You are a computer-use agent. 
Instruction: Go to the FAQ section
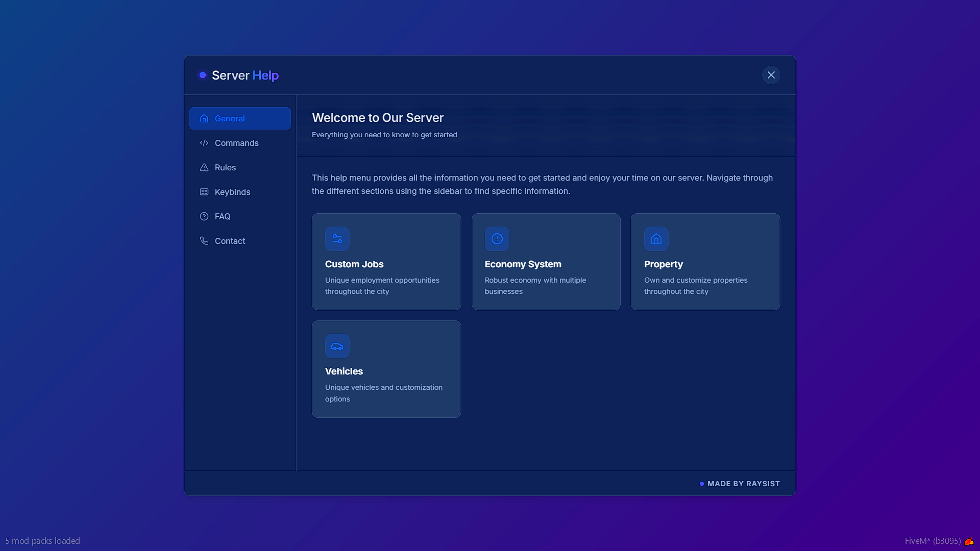(240, 216)
